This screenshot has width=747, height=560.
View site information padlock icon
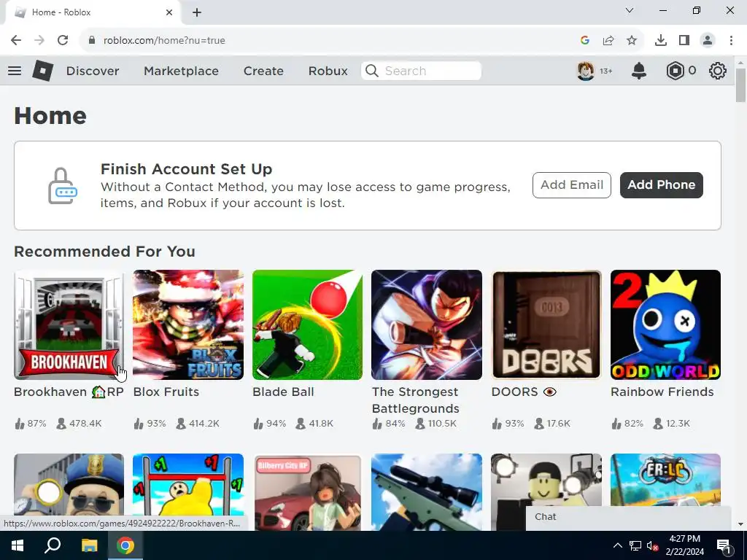pyautogui.click(x=92, y=41)
